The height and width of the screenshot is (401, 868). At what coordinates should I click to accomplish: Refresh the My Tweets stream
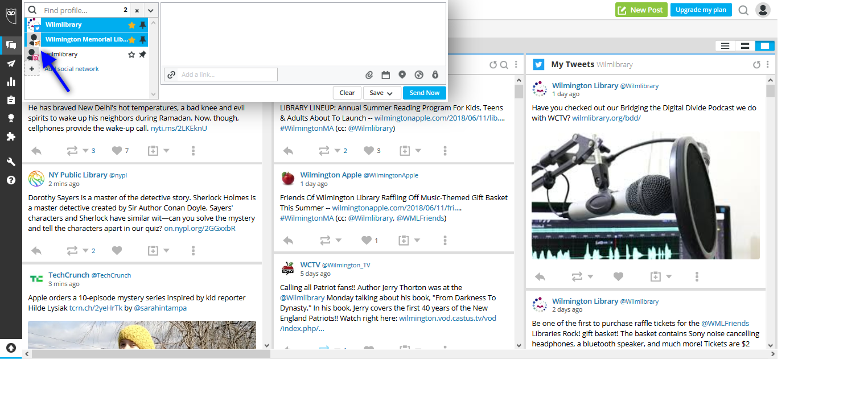756,65
